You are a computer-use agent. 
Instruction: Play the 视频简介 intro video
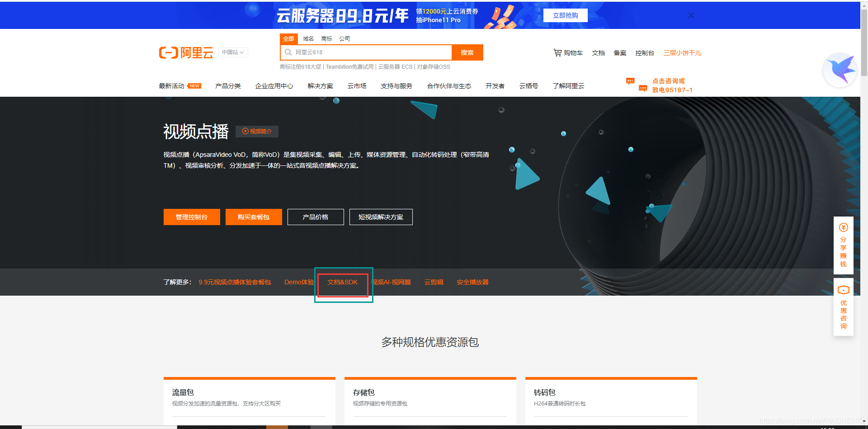coord(257,132)
